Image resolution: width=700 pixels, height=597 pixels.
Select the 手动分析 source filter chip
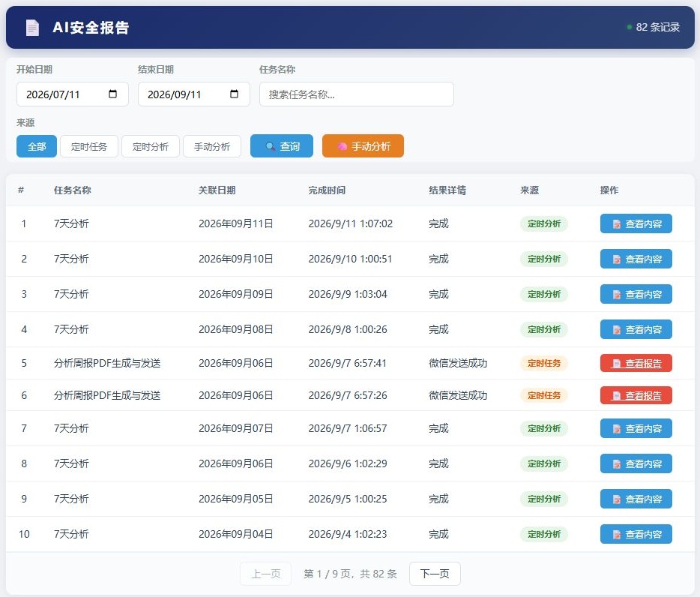click(212, 146)
